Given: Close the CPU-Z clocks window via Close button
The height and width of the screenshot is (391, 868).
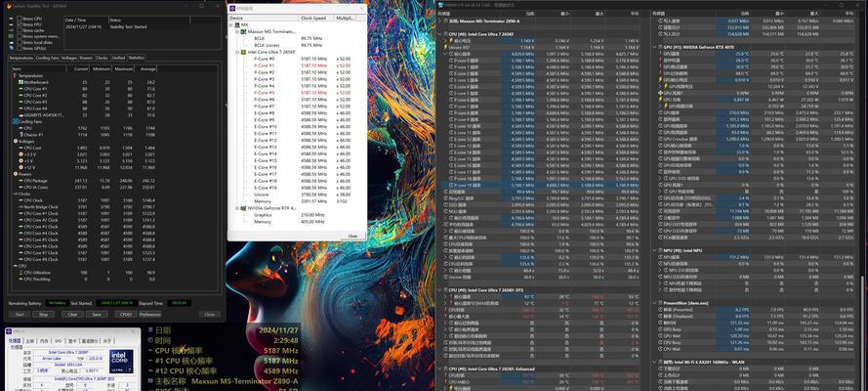Looking at the screenshot, I should point(352,236).
